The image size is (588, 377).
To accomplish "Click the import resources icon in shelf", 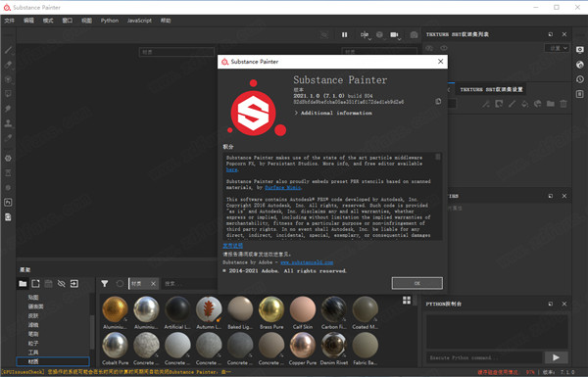I will [74, 284].
